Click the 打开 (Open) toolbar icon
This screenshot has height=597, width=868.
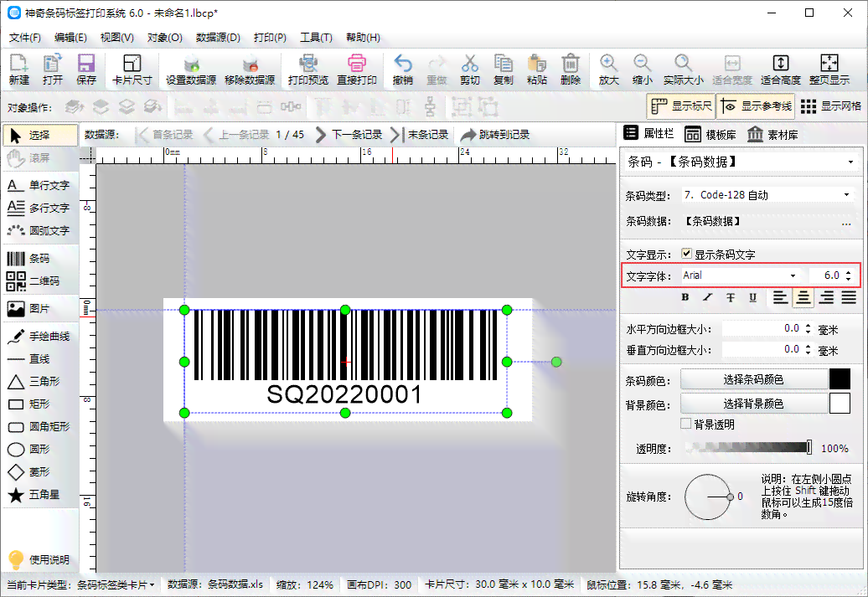[53, 69]
